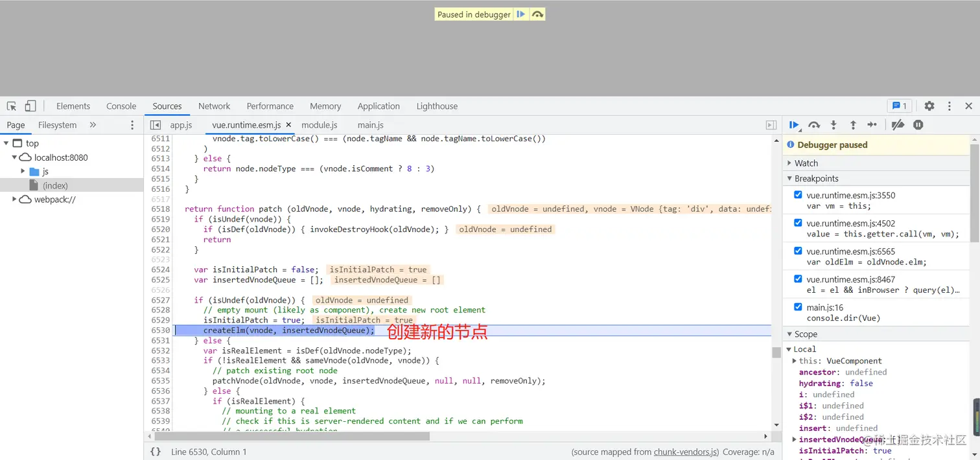Image resolution: width=980 pixels, height=460 pixels.
Task: Uncheck breakpoint vue.runtime.esm.js:3550
Action: click(798, 194)
